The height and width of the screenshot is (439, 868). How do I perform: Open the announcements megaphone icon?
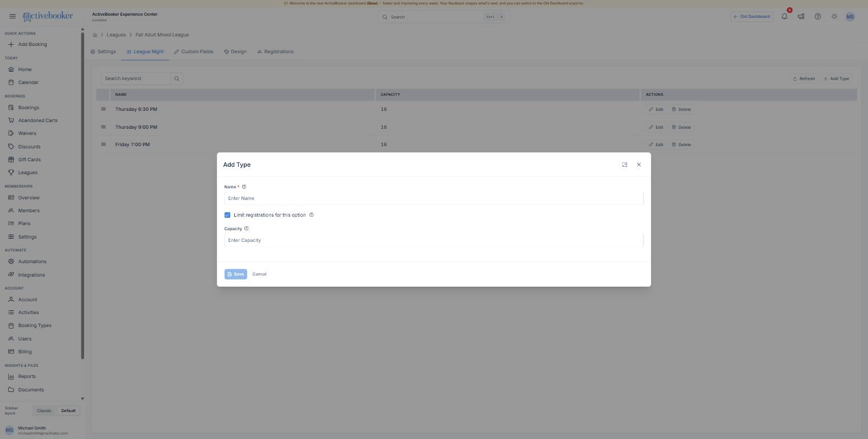(x=801, y=17)
